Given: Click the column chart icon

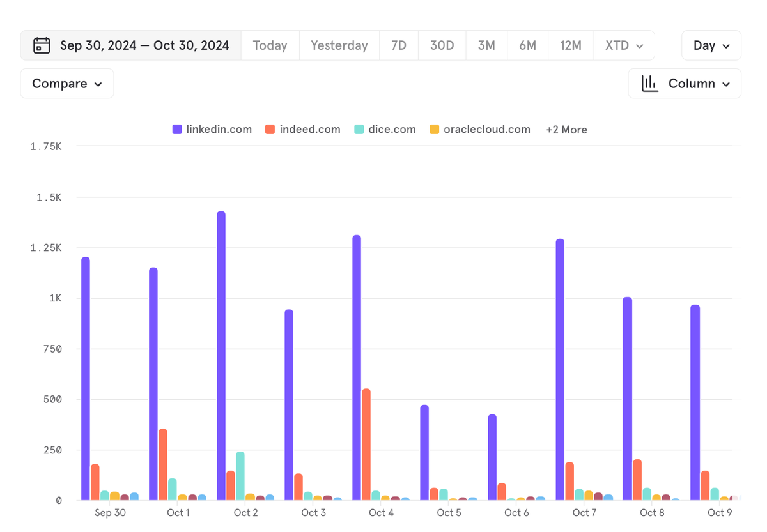Looking at the screenshot, I should pos(650,84).
